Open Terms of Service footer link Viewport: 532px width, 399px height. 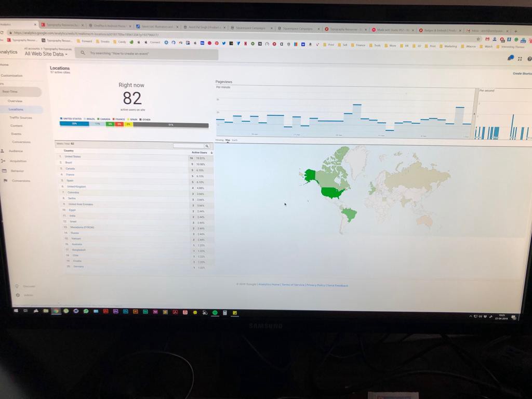(x=293, y=285)
